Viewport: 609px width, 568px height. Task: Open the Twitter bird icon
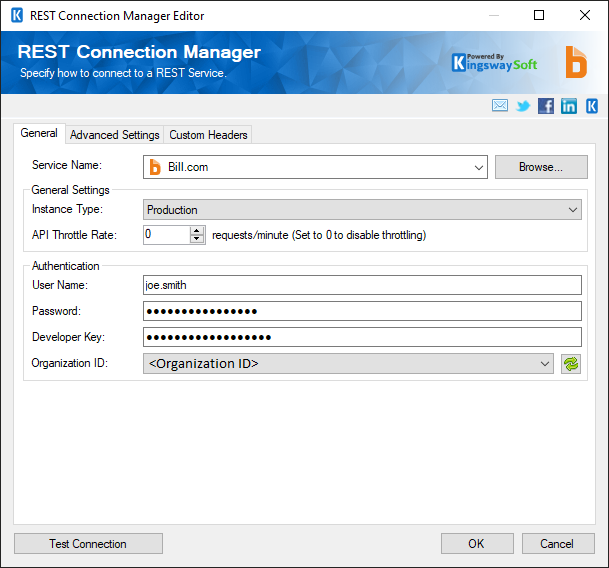[523, 106]
